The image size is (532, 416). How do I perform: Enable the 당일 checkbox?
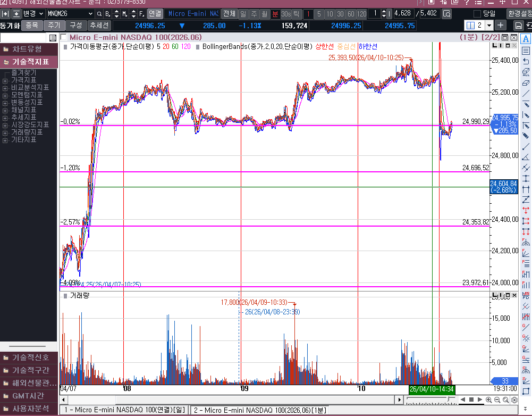click(477, 13)
